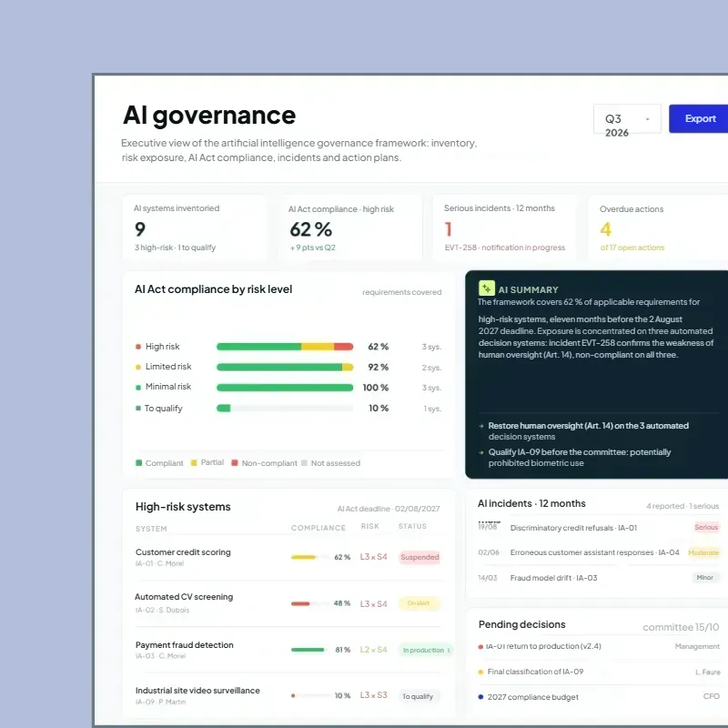This screenshot has width=728, height=728.
Task: Select the green Minimal risk bullet marker
Action: point(138,388)
